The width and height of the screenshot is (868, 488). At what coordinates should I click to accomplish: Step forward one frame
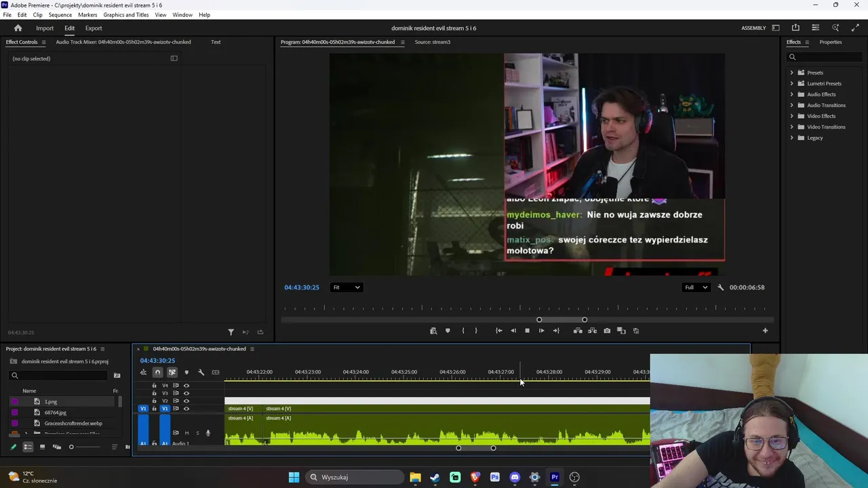(541, 331)
